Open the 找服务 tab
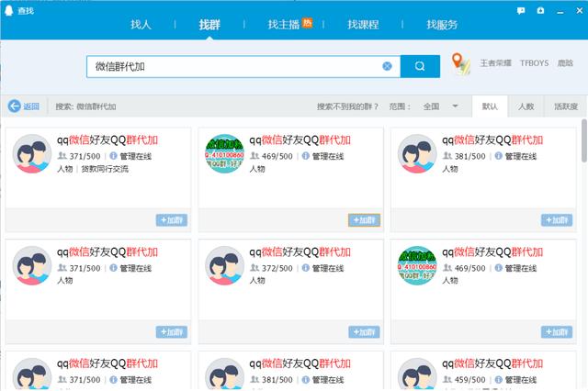This screenshot has width=588, height=391. click(x=441, y=25)
